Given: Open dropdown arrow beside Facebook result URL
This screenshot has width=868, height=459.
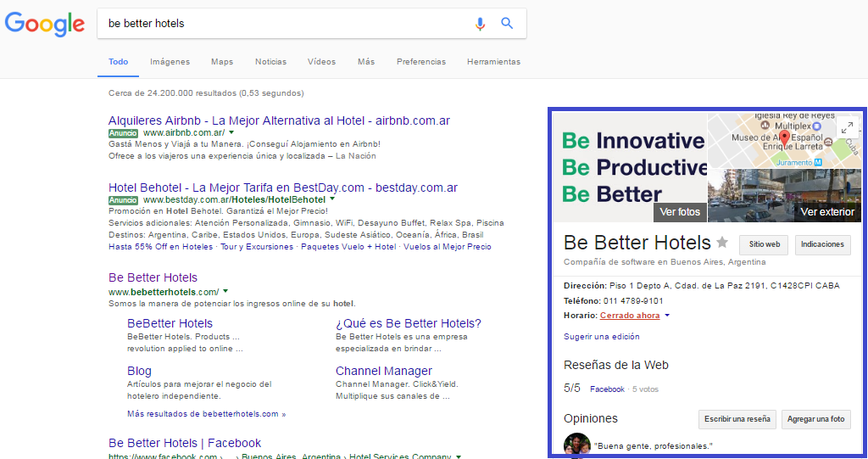Looking at the screenshot, I should 459,456.
